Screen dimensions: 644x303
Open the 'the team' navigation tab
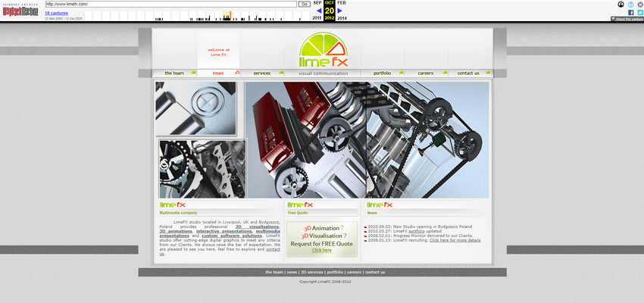[174, 73]
